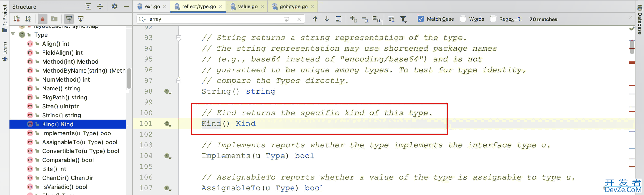Select Name() string entry
This screenshot has width=644, height=195.
[x=61, y=88]
